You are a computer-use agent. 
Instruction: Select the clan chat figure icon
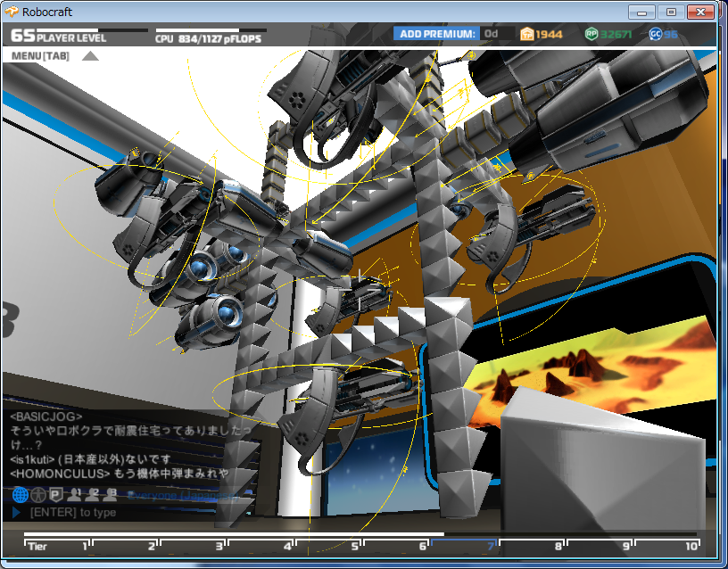(38, 495)
